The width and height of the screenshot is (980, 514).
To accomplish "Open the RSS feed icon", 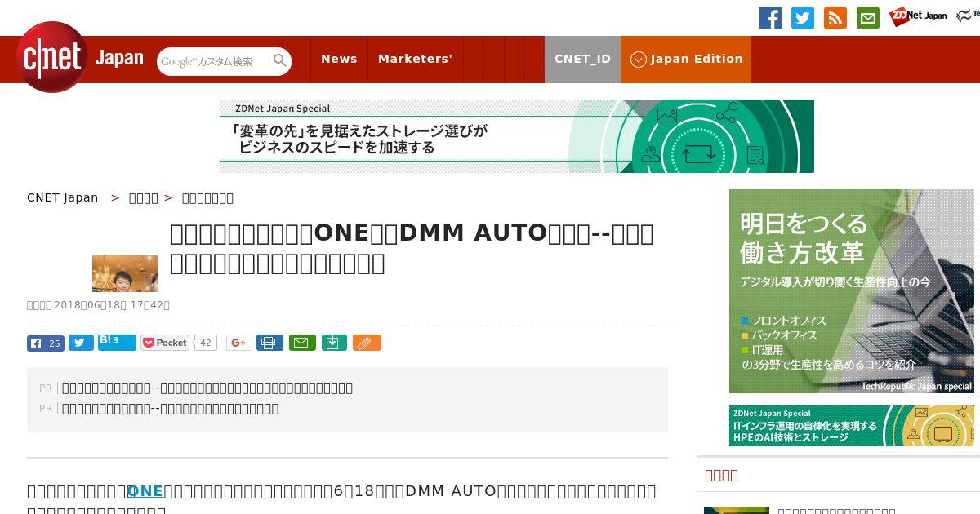I will pyautogui.click(x=835, y=18).
